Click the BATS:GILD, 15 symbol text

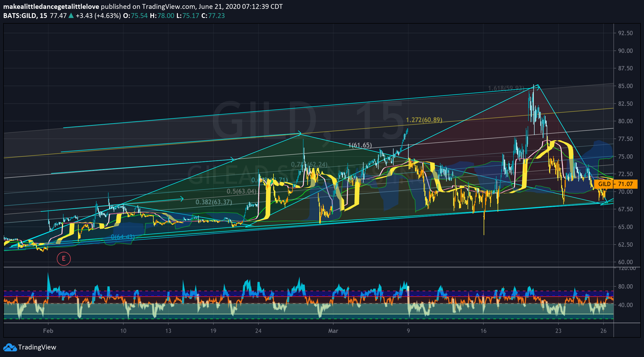click(25, 16)
